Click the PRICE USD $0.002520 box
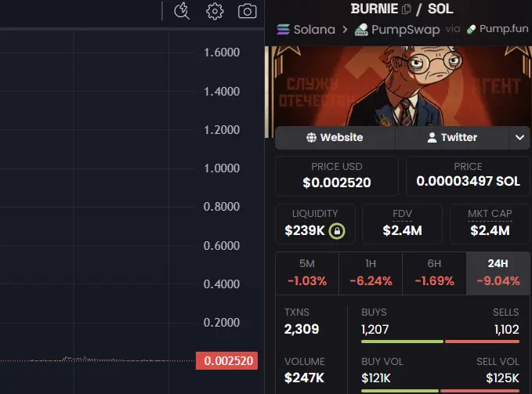532x394 pixels. coord(337,176)
